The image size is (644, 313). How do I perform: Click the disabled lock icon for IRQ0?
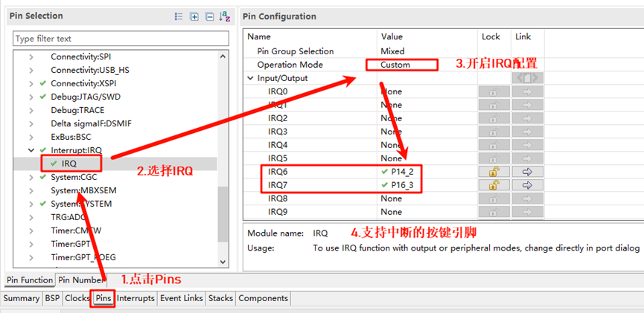coord(494,91)
